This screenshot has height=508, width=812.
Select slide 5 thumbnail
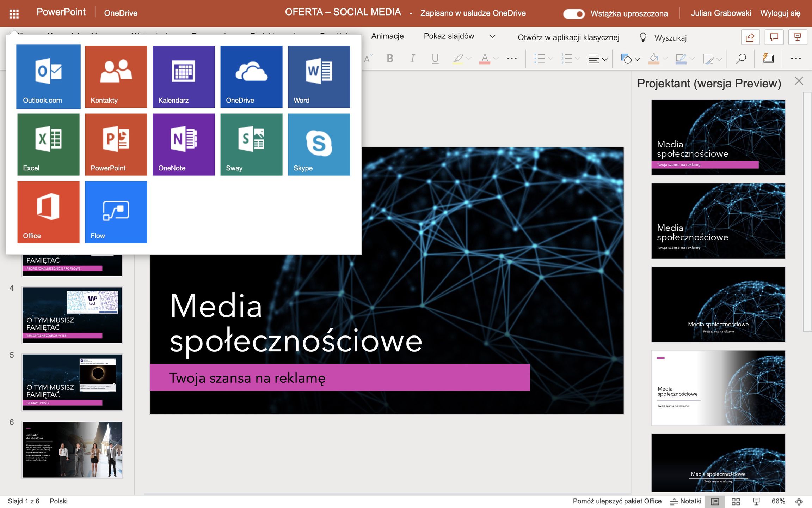click(72, 382)
